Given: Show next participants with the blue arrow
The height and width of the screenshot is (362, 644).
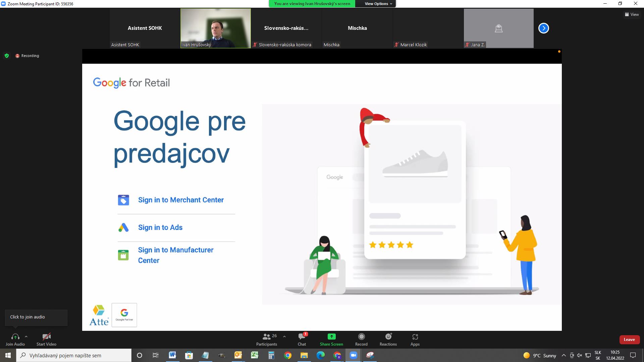Looking at the screenshot, I should [x=544, y=28].
